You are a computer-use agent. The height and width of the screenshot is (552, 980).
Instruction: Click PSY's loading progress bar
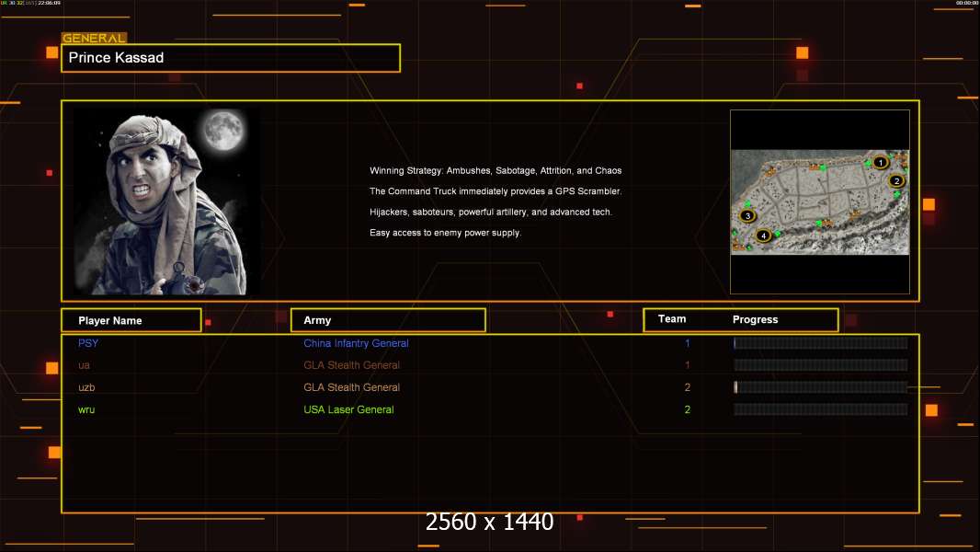821,342
